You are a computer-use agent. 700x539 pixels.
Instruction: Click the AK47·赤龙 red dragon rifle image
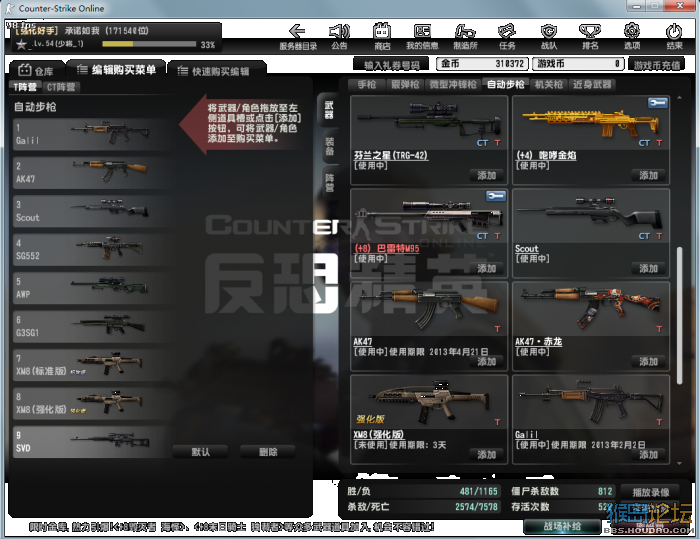click(590, 307)
